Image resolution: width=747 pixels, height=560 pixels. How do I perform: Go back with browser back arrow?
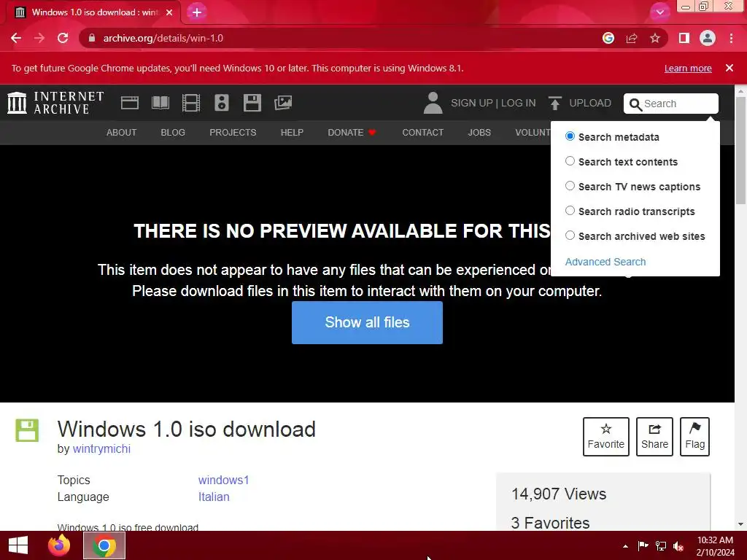[x=16, y=38]
